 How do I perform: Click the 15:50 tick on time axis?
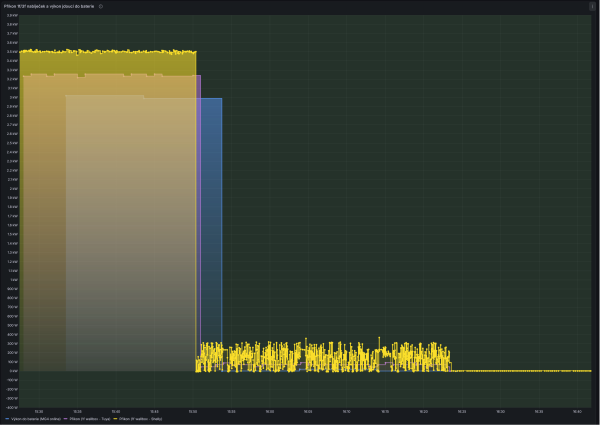tap(192, 412)
